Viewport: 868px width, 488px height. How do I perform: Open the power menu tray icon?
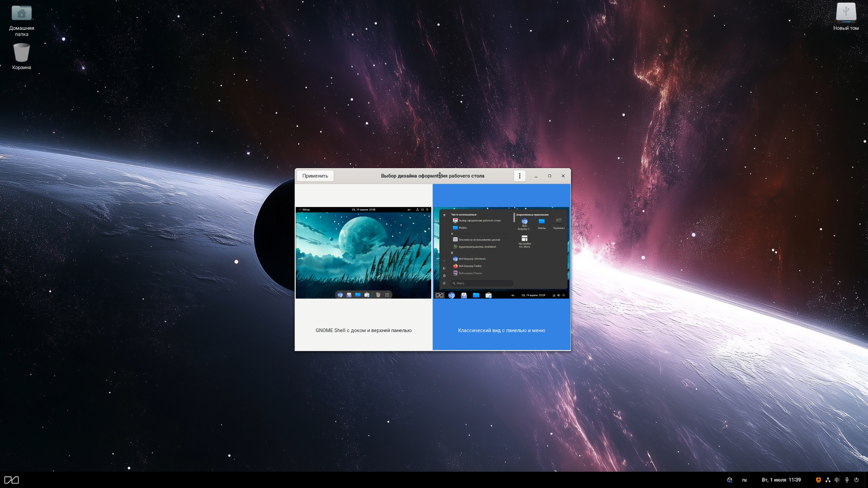point(856,480)
